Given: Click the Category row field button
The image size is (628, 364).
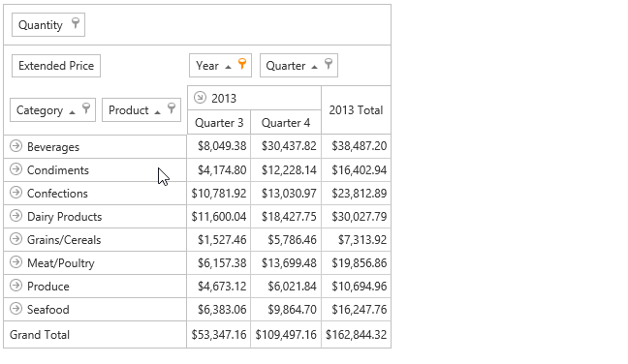Looking at the screenshot, I should tap(53, 110).
